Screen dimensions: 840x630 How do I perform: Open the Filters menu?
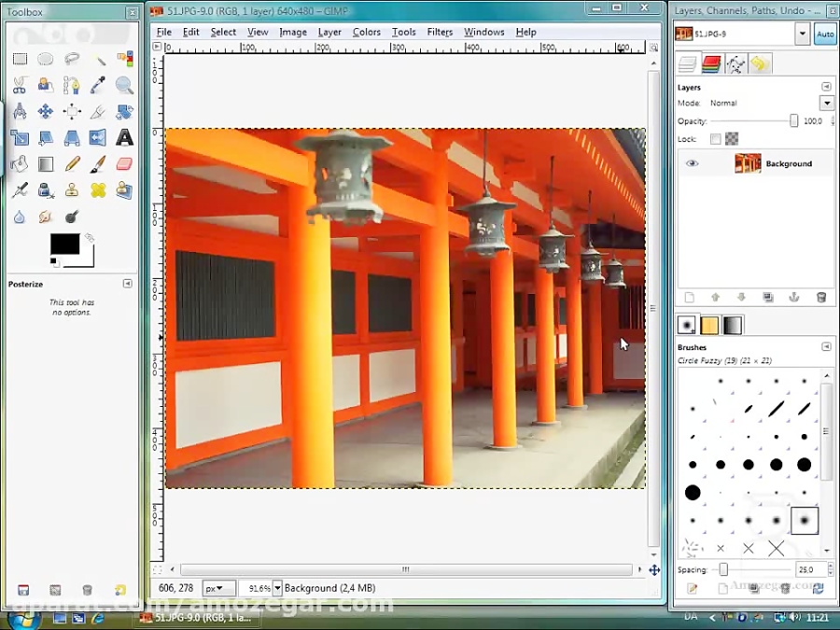[440, 32]
